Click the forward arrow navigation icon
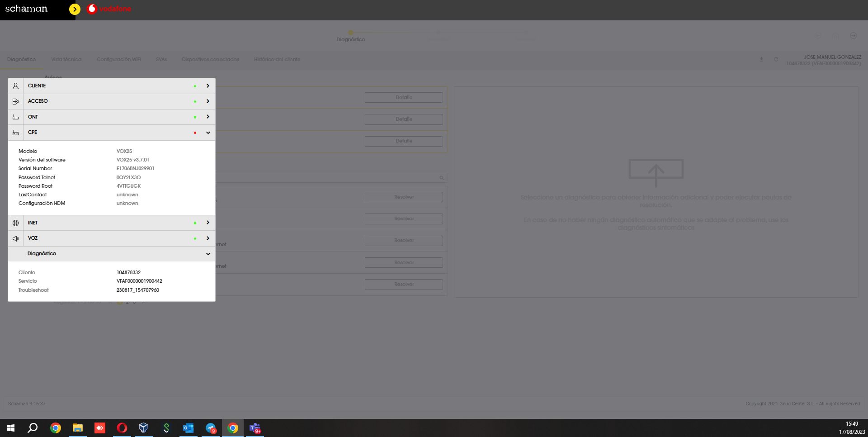The width and height of the screenshot is (868, 437). (x=853, y=35)
